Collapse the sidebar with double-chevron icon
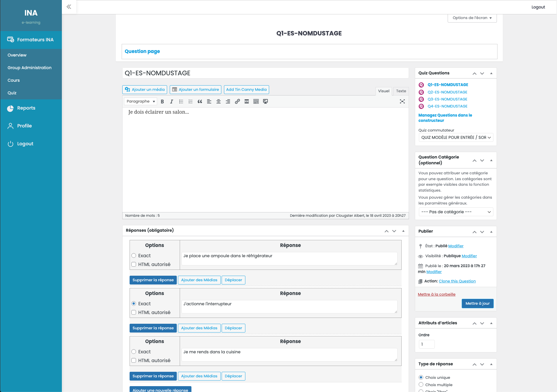This screenshot has width=557, height=392. (69, 7)
